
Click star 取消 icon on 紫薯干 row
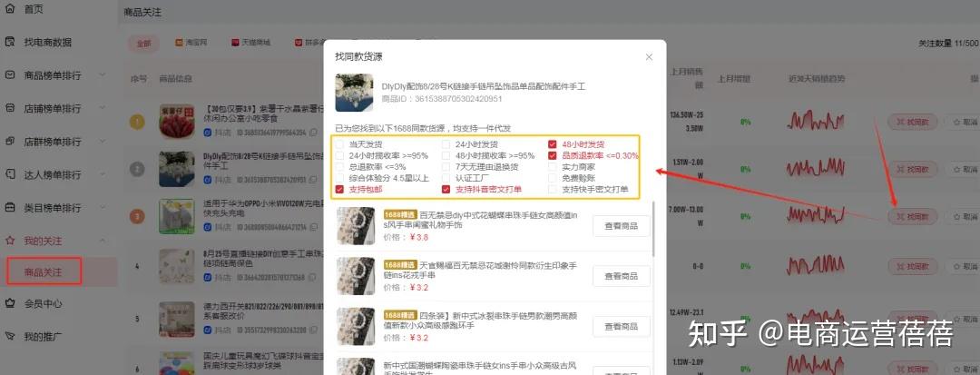956,122
